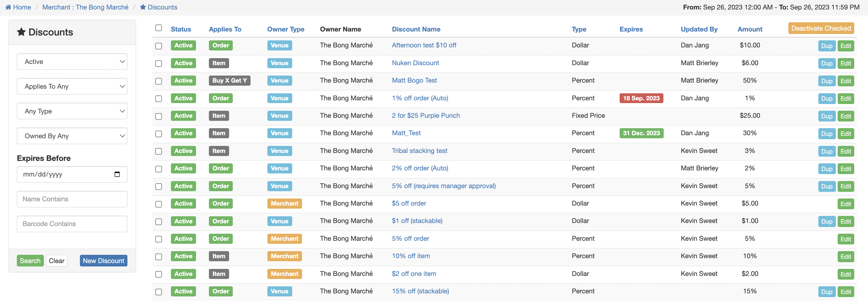This screenshot has width=868, height=301.
Task: Check the box for Nuken Discount row
Action: tap(158, 63)
